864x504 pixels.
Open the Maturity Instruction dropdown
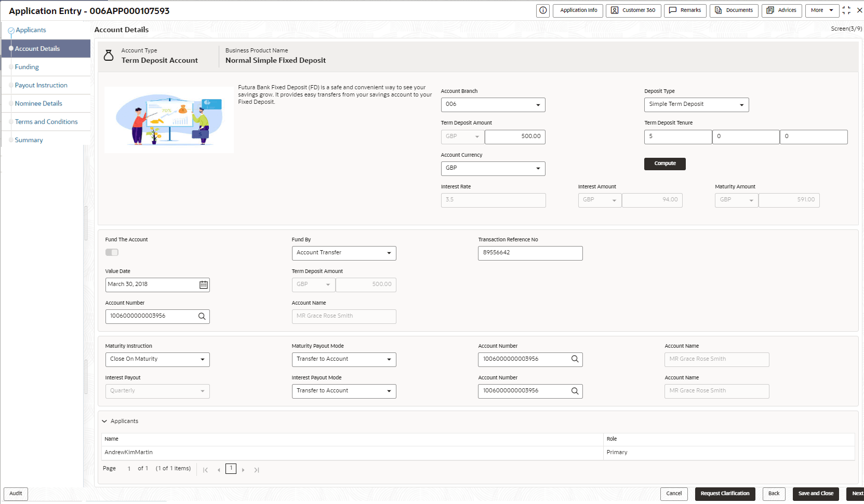coord(157,360)
